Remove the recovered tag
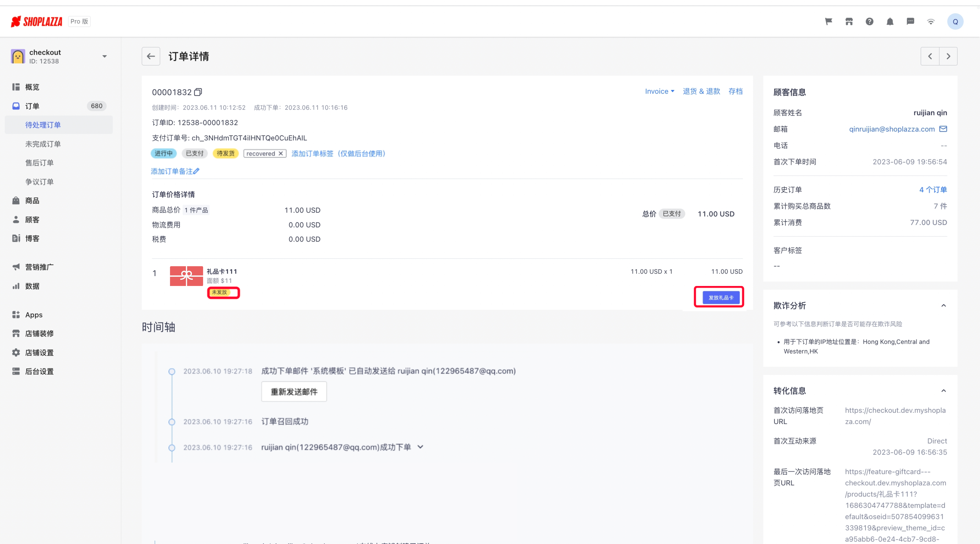This screenshot has width=980, height=544. [280, 153]
